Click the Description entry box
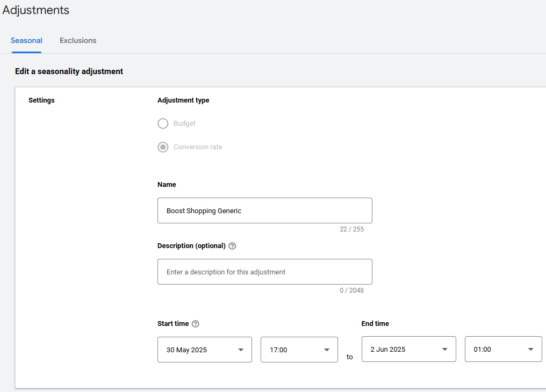546x392 pixels. (264, 272)
